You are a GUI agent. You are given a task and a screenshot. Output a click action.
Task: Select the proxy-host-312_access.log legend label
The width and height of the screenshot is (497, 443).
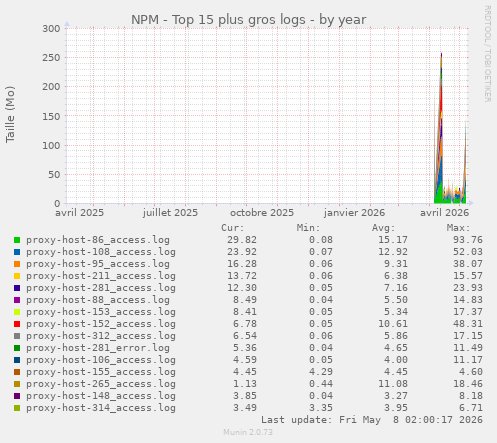[x=101, y=336]
